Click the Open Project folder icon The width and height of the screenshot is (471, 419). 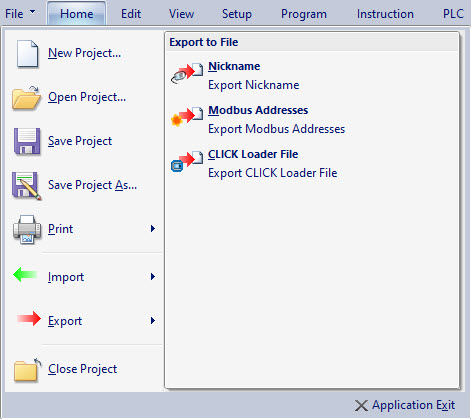(x=26, y=98)
